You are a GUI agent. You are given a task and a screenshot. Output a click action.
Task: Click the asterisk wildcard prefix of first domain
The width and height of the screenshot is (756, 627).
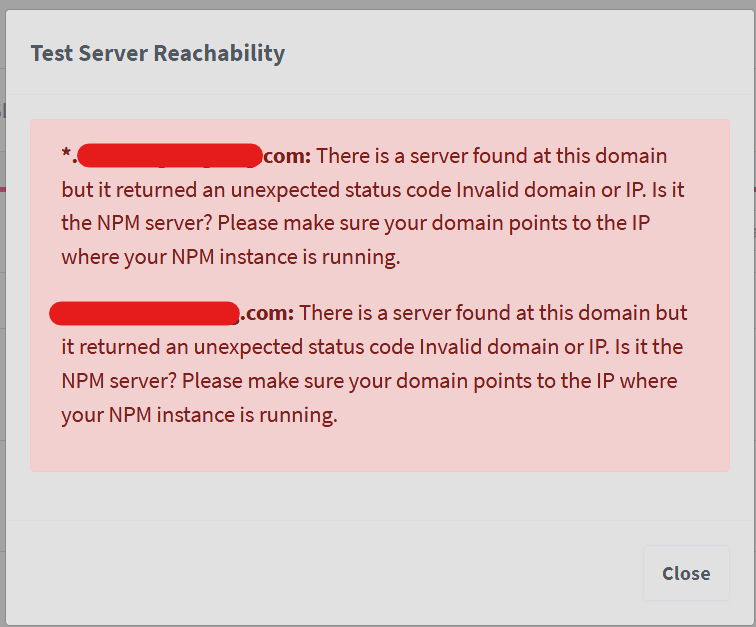tap(67, 153)
